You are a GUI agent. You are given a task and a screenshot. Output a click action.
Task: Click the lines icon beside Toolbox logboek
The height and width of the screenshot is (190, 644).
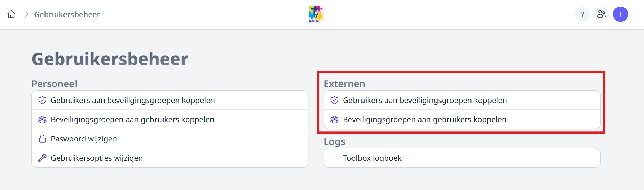334,158
